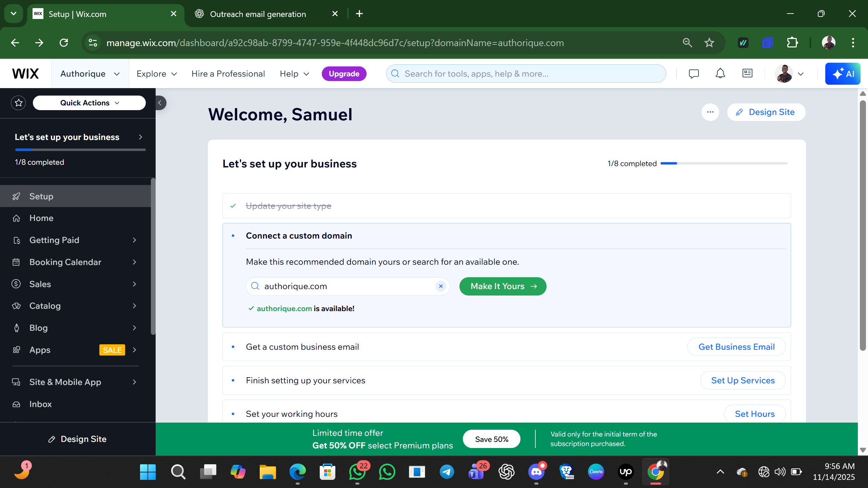Click the page vertical scrollbar

[863, 225]
